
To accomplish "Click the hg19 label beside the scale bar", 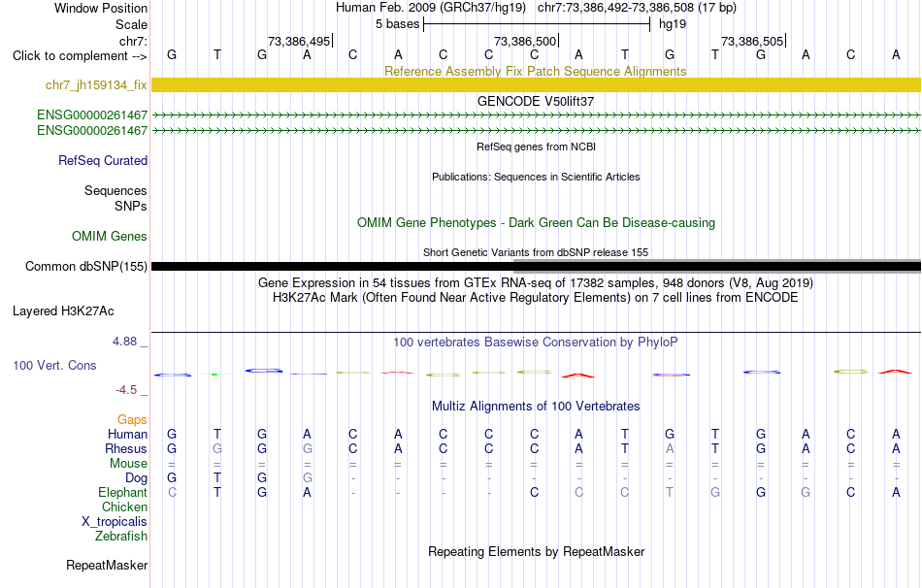I will point(673,24).
